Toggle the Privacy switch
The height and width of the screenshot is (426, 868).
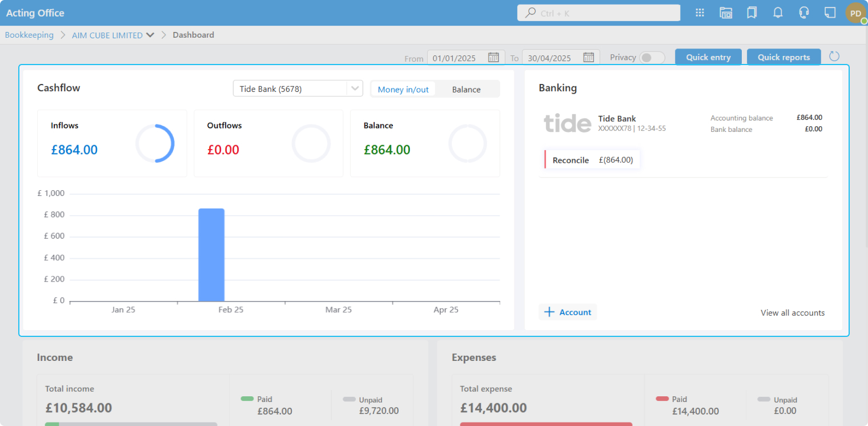click(652, 58)
